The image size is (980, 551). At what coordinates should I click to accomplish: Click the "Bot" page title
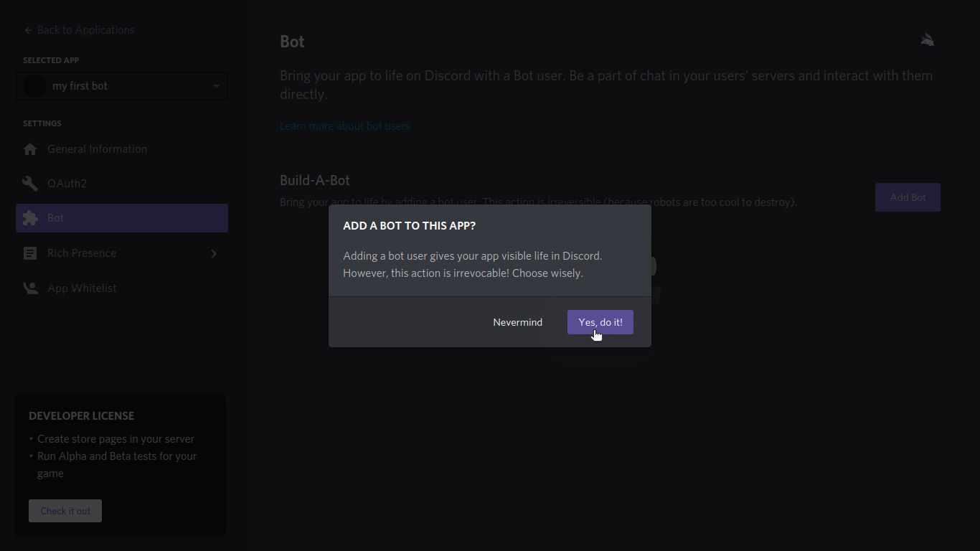pos(292,42)
